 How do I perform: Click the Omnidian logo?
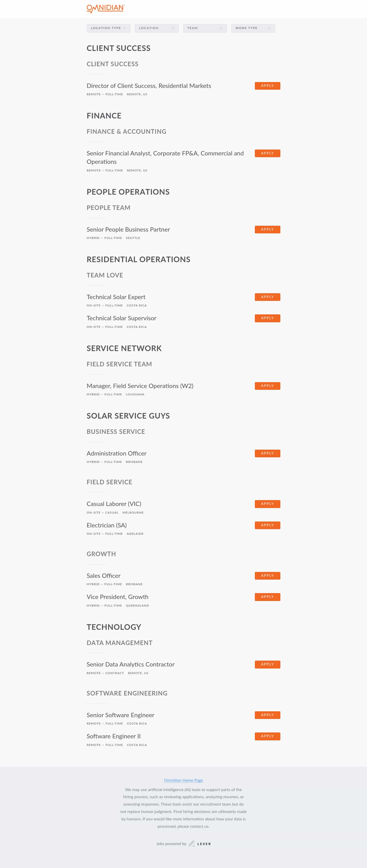pyautogui.click(x=106, y=8)
